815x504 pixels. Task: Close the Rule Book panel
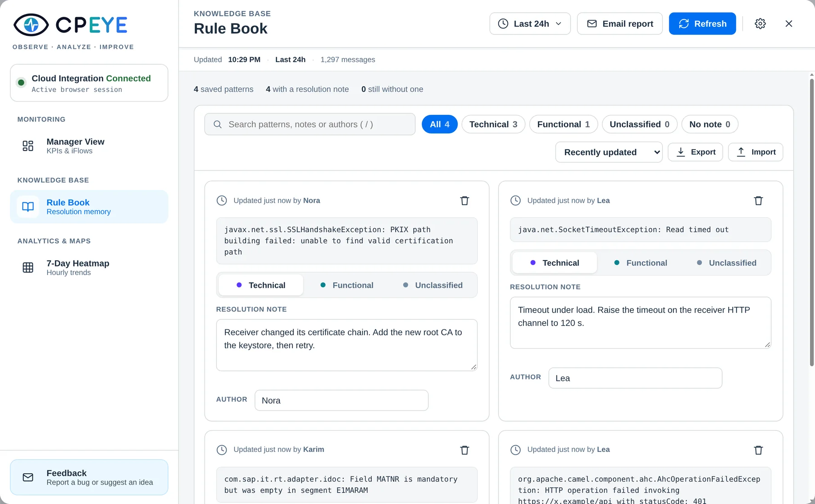(789, 24)
